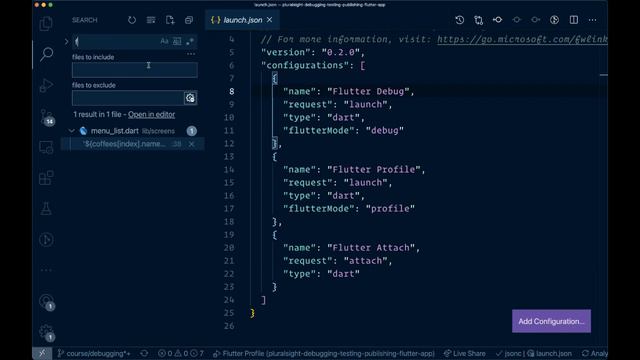Dismiss the coffees[index].name search match
This screenshot has height=360, width=640.
pyautogui.click(x=191, y=144)
